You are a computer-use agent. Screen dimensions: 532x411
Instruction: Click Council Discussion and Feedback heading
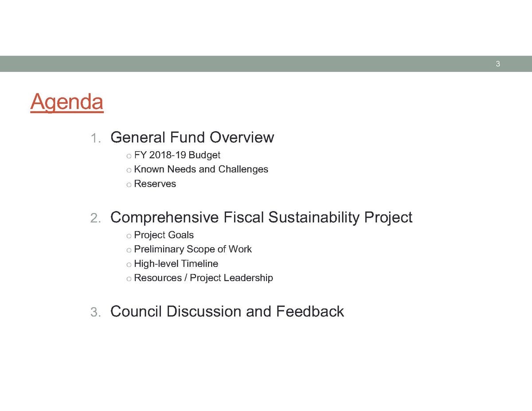tap(227, 311)
